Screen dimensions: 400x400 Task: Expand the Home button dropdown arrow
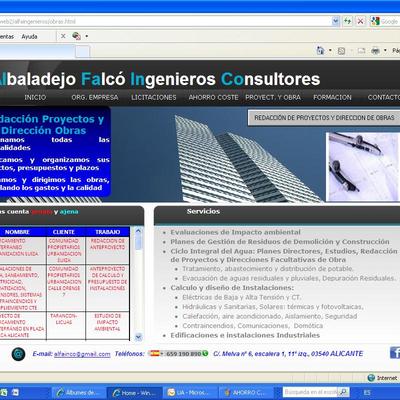point(330,51)
